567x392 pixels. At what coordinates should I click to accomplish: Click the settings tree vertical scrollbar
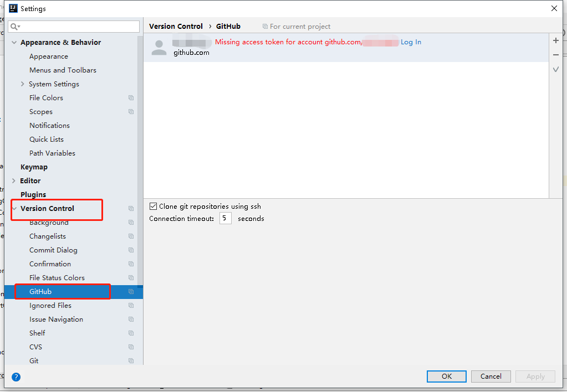140,161
